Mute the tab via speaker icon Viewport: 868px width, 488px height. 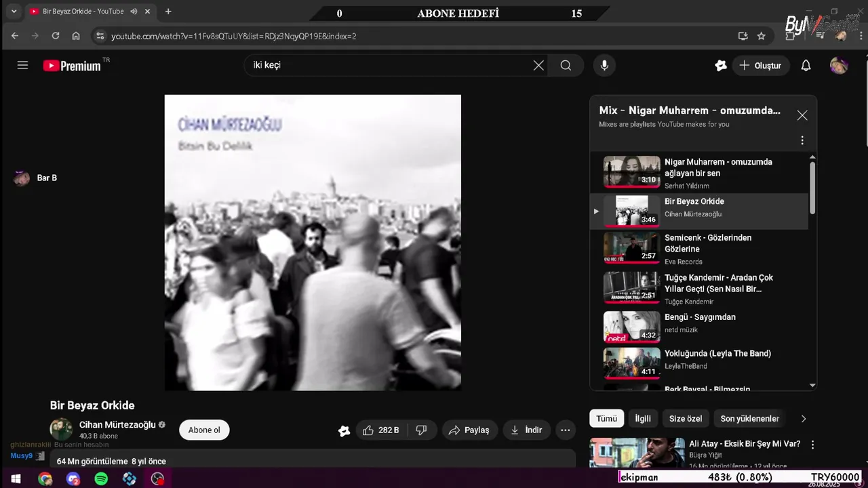tap(134, 12)
